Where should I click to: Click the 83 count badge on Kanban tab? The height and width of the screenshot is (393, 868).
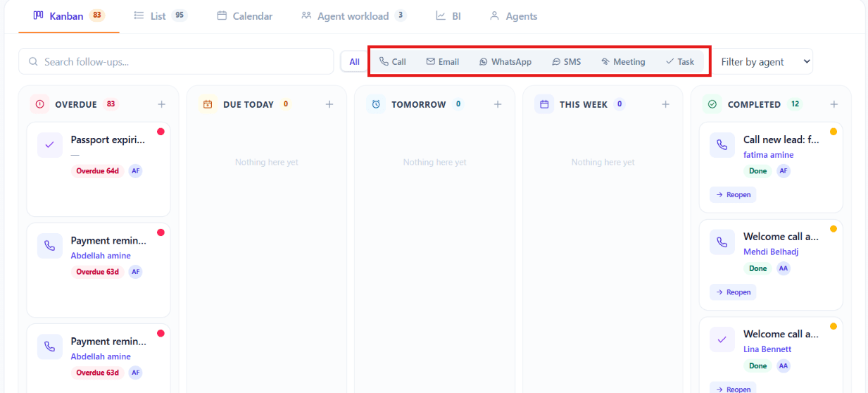tap(97, 15)
